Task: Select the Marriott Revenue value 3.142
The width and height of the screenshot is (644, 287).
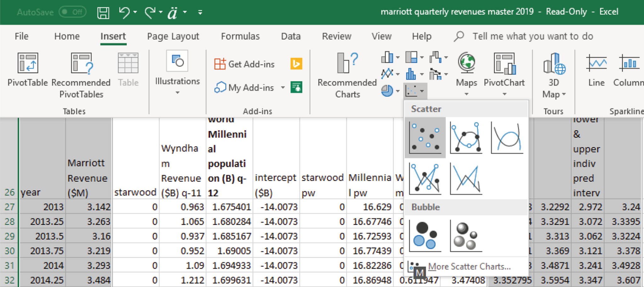Action: 89,207
